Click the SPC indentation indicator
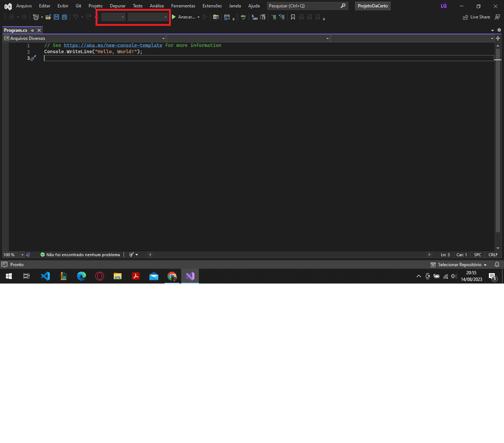 click(x=477, y=255)
